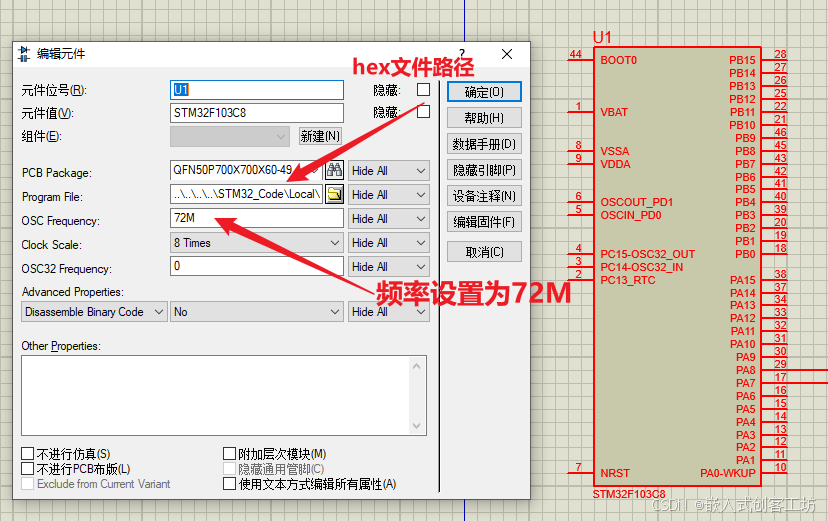Select the STM32F103C8 value label below the chip

(629, 494)
